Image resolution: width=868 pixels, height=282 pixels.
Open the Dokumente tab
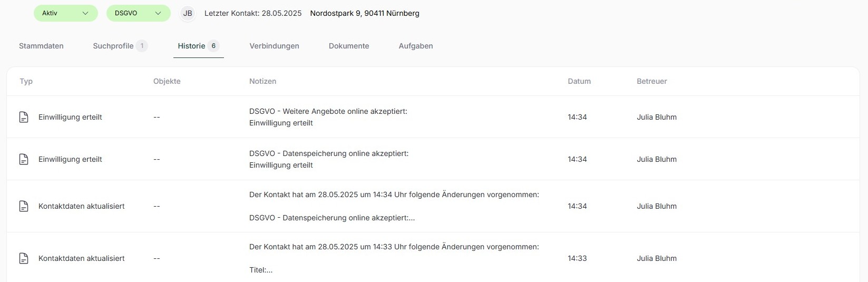pyautogui.click(x=349, y=46)
